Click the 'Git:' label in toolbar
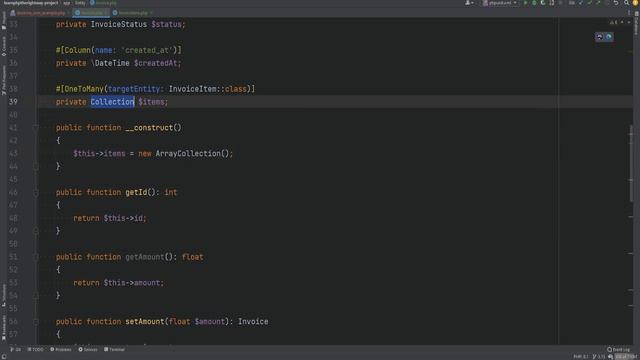This screenshot has height=360, width=640. pos(572,3)
